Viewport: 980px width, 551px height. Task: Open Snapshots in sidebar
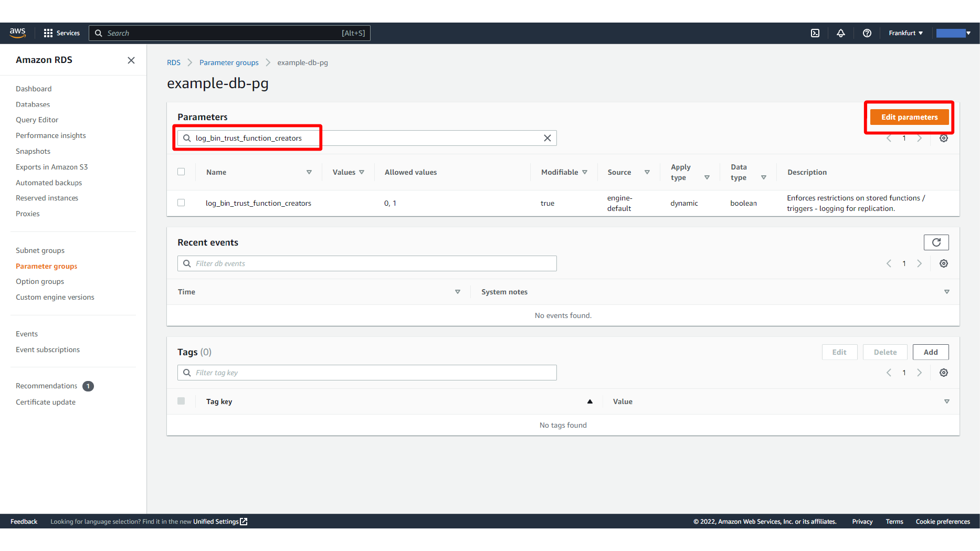[33, 151]
